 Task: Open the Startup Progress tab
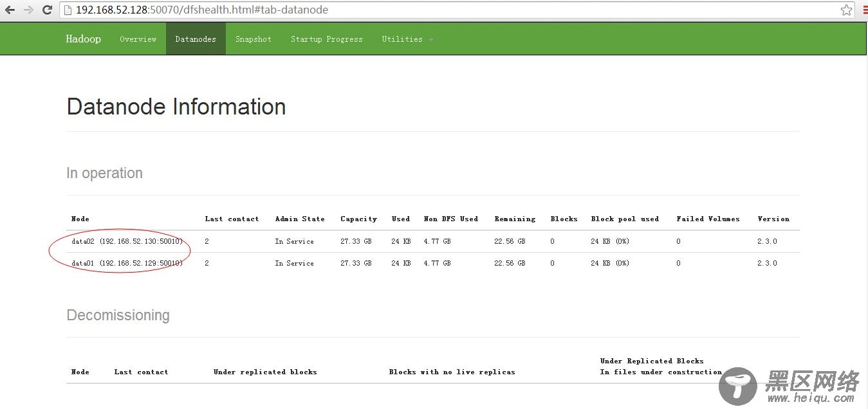327,39
